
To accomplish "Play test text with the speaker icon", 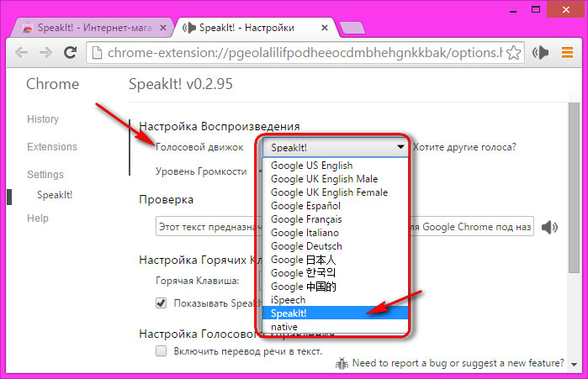I will pos(549,227).
